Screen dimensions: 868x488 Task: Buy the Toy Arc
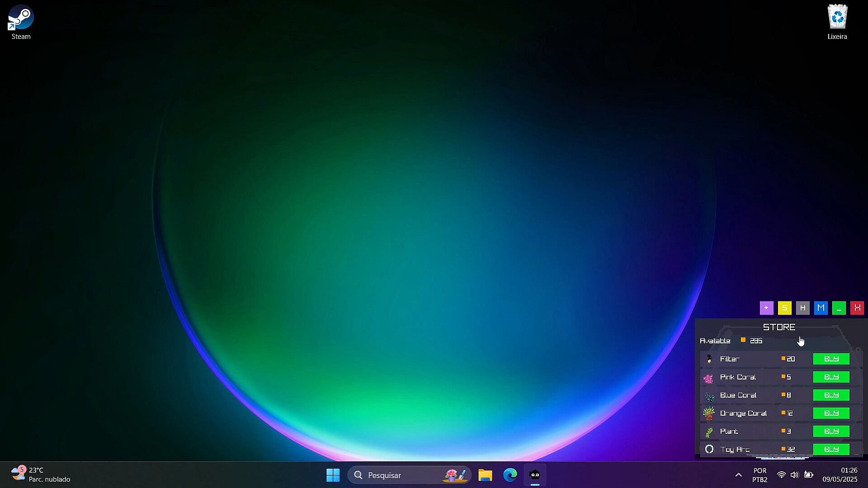831,449
